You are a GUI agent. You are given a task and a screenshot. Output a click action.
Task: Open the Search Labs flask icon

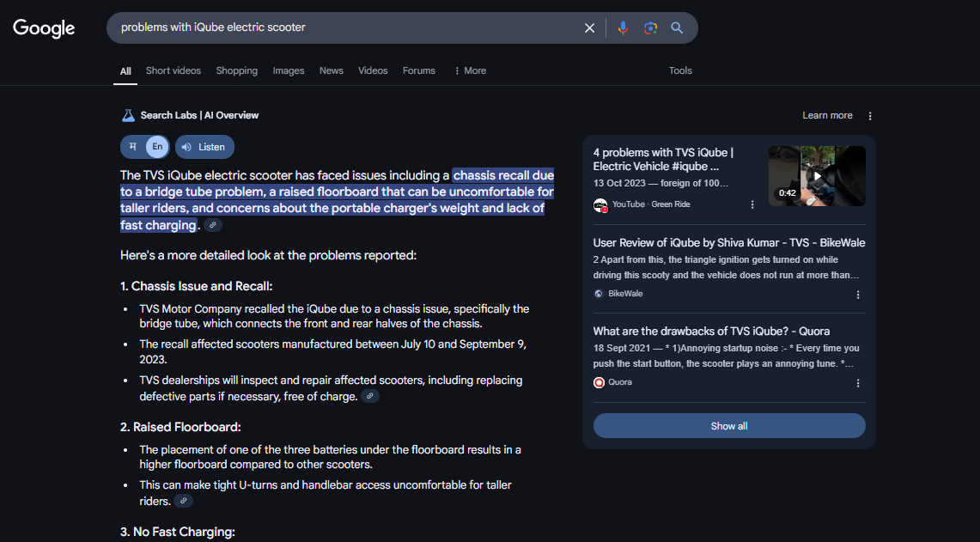tap(128, 115)
